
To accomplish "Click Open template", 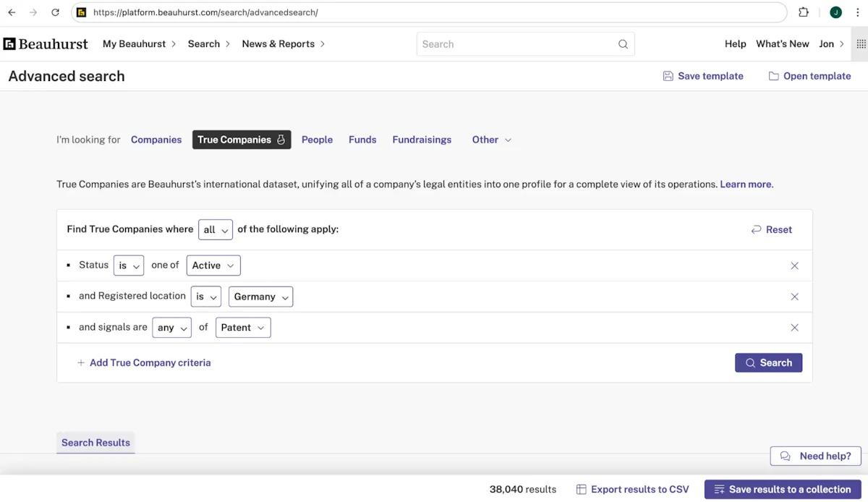I will pos(809,76).
